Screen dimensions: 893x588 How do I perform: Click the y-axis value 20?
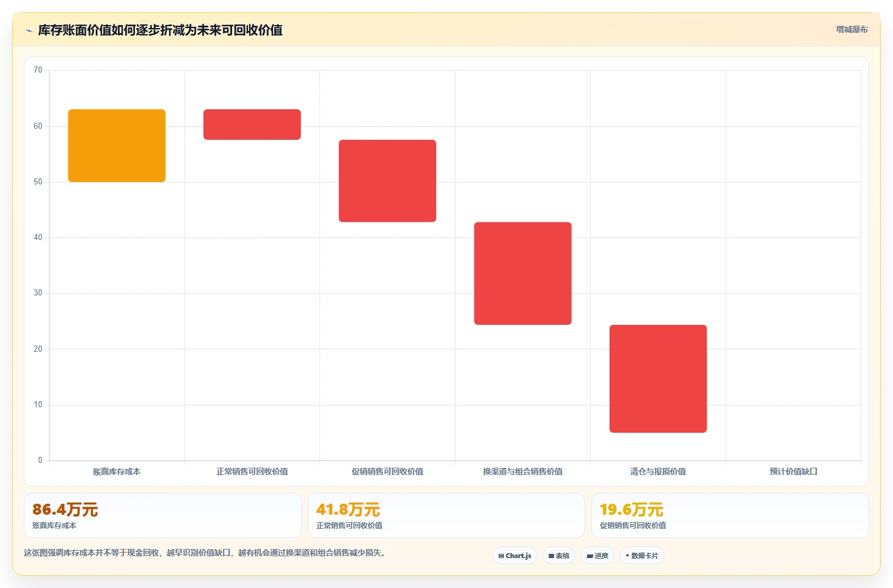tap(38, 349)
